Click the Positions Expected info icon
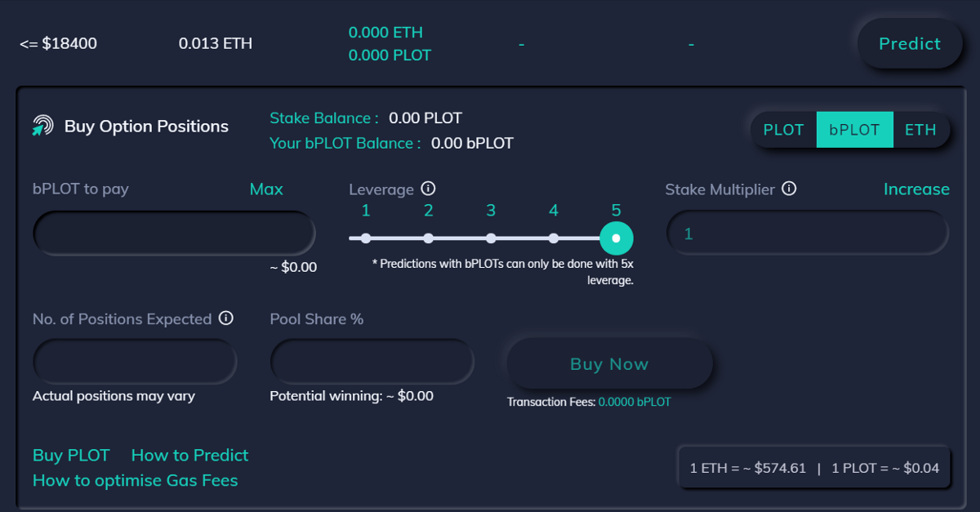 (226, 318)
